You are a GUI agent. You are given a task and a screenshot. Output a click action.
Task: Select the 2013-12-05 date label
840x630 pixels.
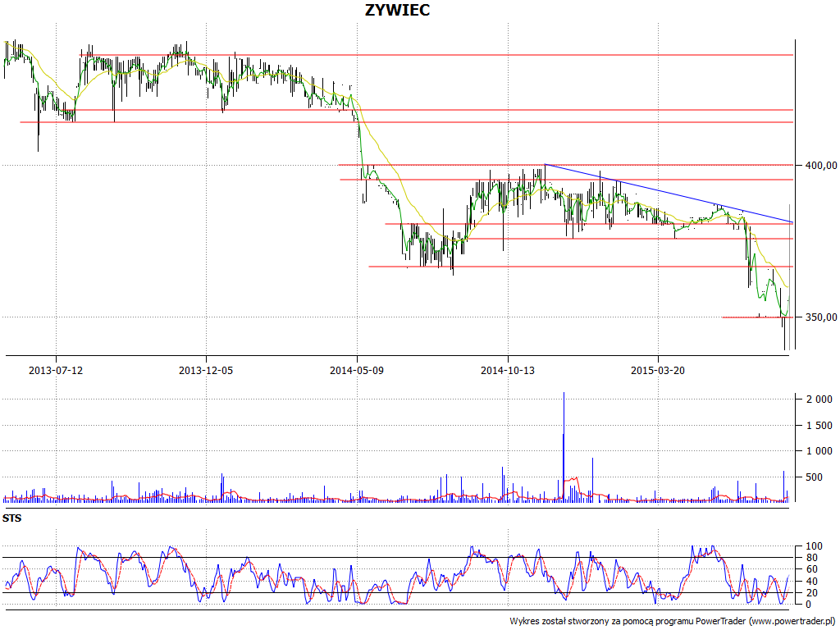coord(206,370)
